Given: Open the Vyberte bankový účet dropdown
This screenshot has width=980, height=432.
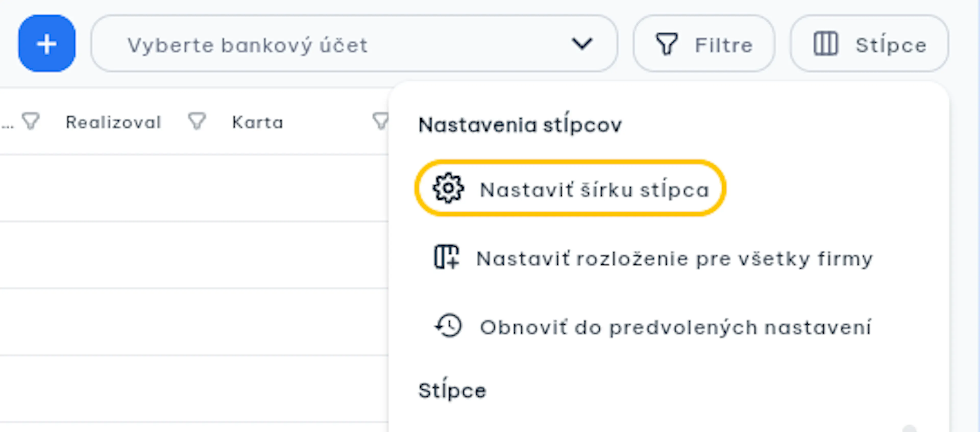Looking at the screenshot, I should [x=354, y=43].
